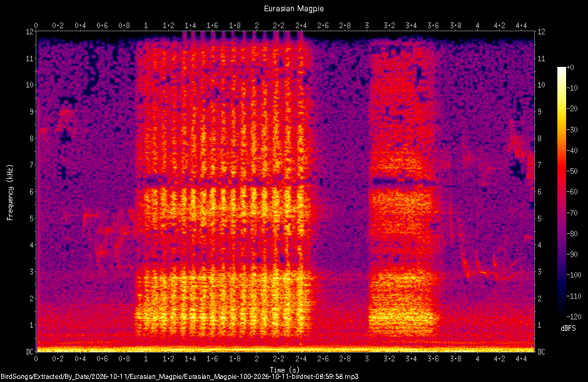Click the '3' tick on the left frequency axis
The image size is (588, 382).
click(x=32, y=272)
